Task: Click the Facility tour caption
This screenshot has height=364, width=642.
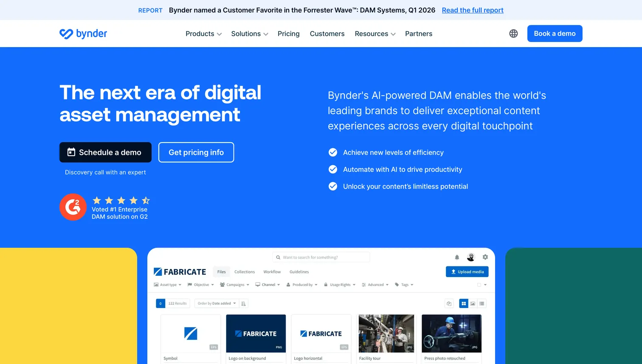Action: point(370,358)
